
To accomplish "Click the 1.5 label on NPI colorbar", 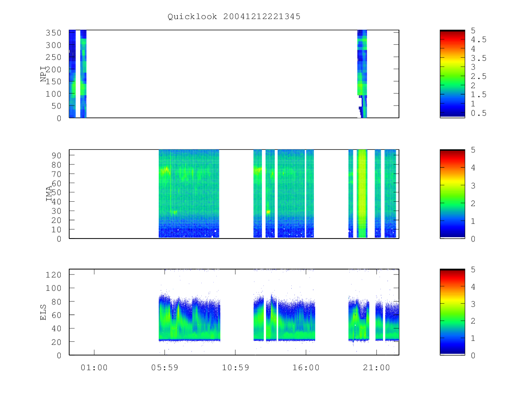I will 478,94.
